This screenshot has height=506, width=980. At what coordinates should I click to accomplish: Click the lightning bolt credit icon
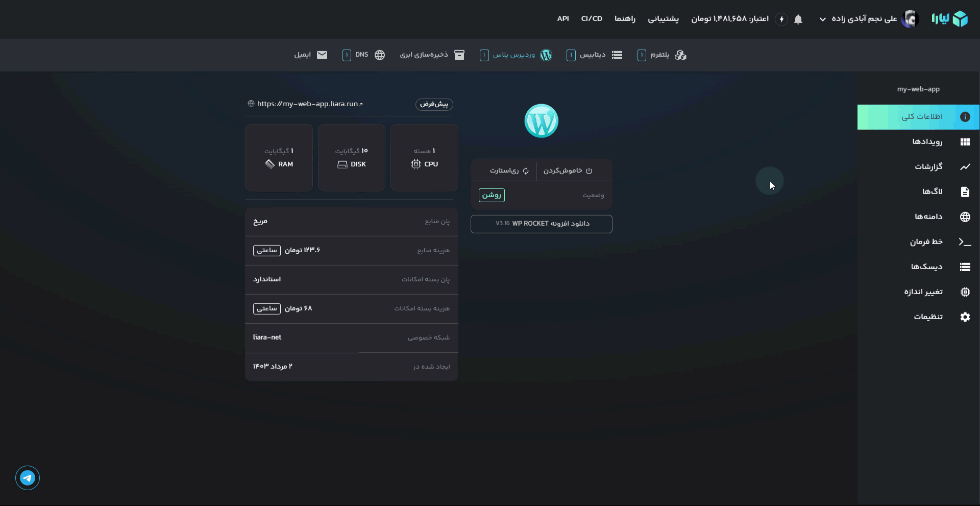click(x=781, y=19)
